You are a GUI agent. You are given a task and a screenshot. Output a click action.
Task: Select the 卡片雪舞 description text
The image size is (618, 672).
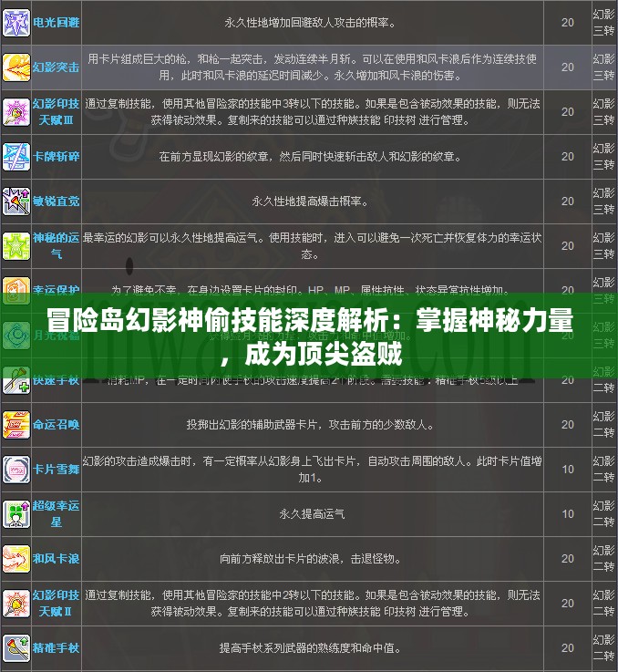312,470
